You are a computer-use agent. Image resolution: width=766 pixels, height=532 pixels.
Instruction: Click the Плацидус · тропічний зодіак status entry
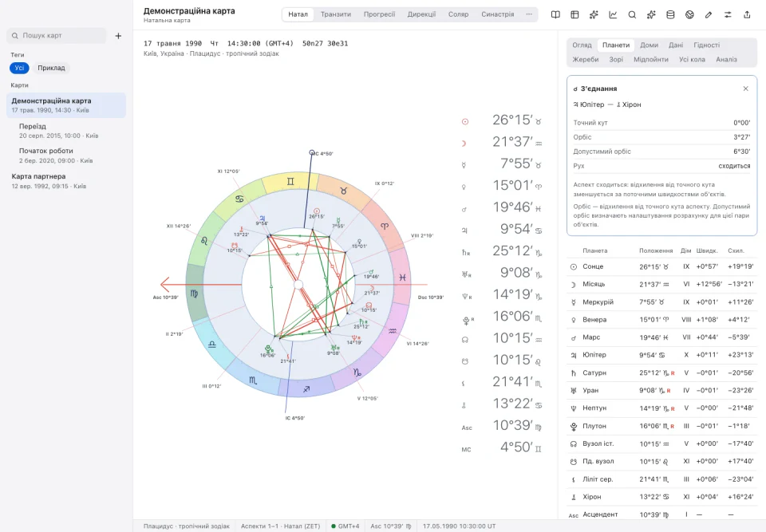pos(186,526)
